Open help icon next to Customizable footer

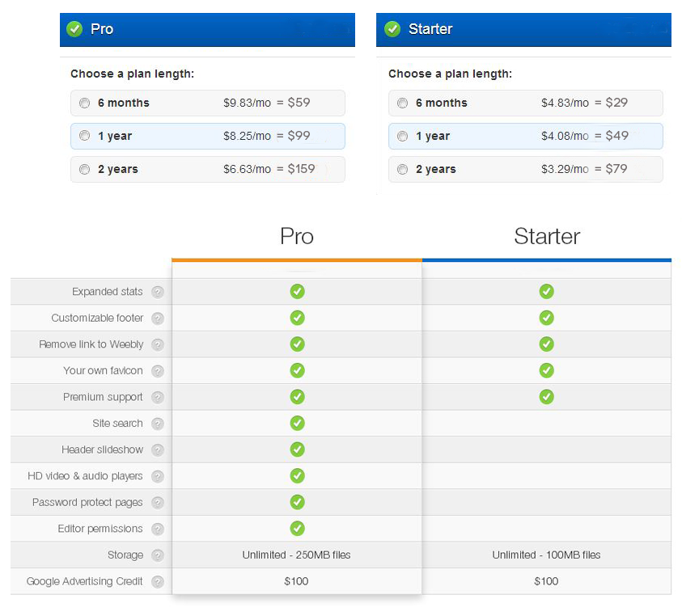pos(158,319)
